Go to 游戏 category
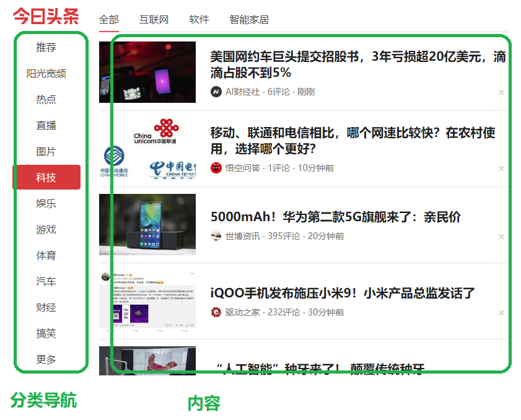The height and width of the screenshot is (420, 521). click(46, 229)
